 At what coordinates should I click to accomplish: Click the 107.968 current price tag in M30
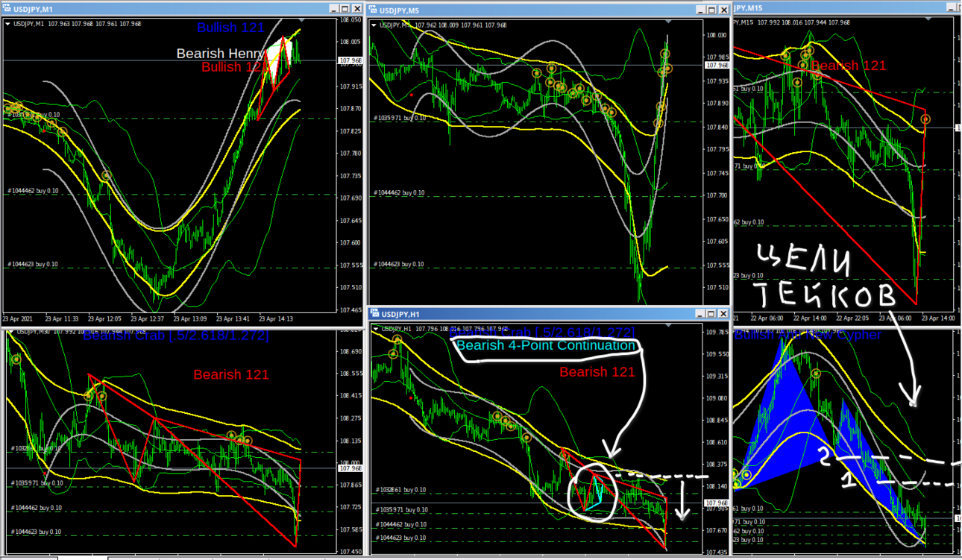click(350, 468)
